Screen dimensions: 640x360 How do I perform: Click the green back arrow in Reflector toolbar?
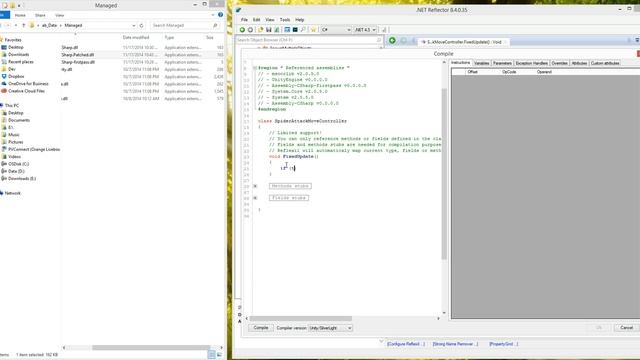pyautogui.click(x=242, y=30)
